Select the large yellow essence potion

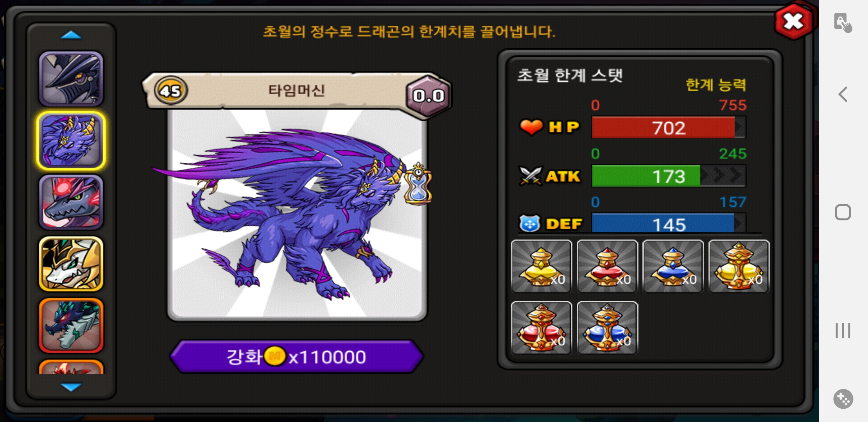point(739,266)
